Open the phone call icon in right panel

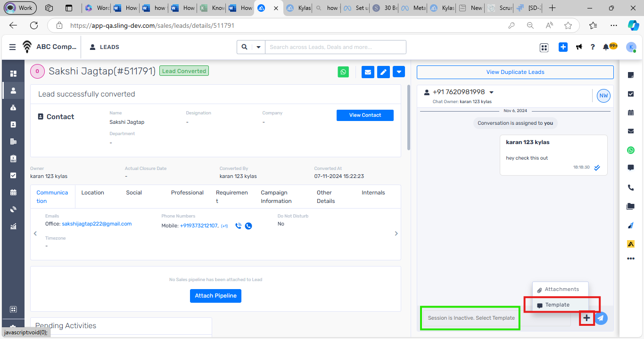[x=631, y=187]
